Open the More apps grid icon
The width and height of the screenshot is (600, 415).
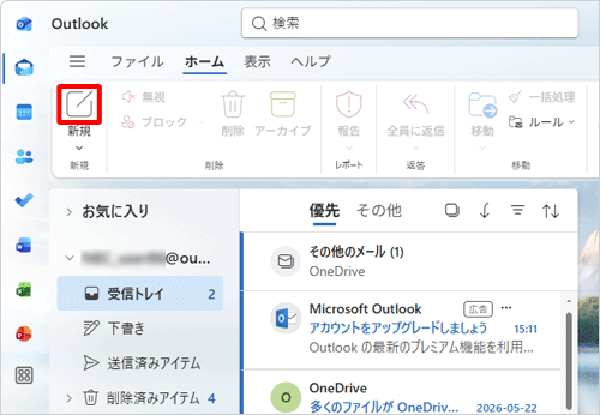24,375
